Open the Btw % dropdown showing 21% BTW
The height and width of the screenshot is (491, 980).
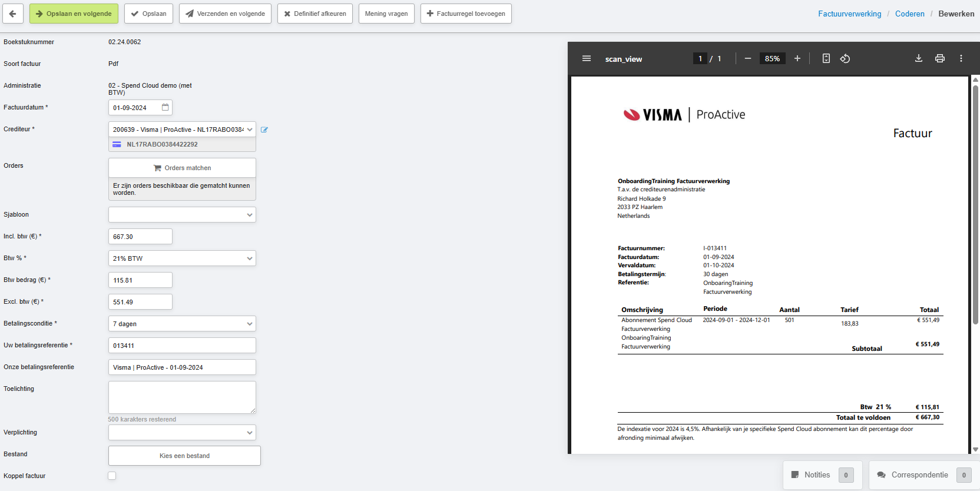point(182,258)
